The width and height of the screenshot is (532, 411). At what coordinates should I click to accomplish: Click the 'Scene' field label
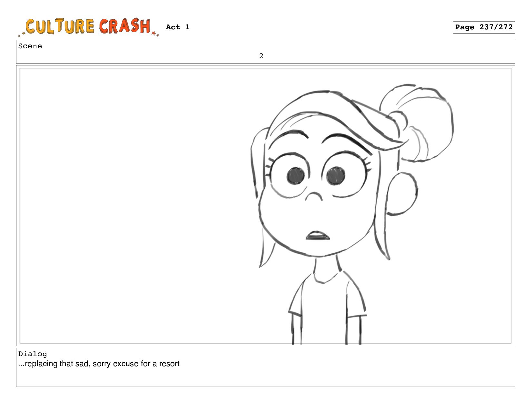(x=30, y=46)
